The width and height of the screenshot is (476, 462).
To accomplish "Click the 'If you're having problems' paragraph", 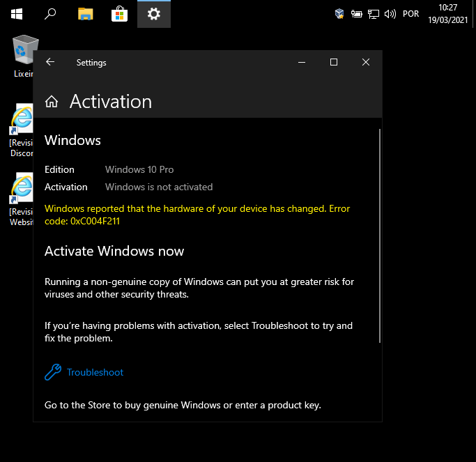I will 199,332.
